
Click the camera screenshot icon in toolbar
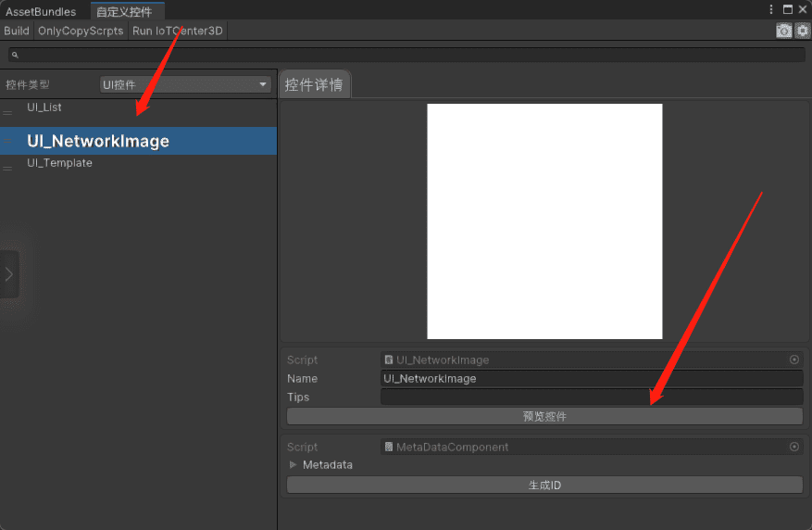783,31
